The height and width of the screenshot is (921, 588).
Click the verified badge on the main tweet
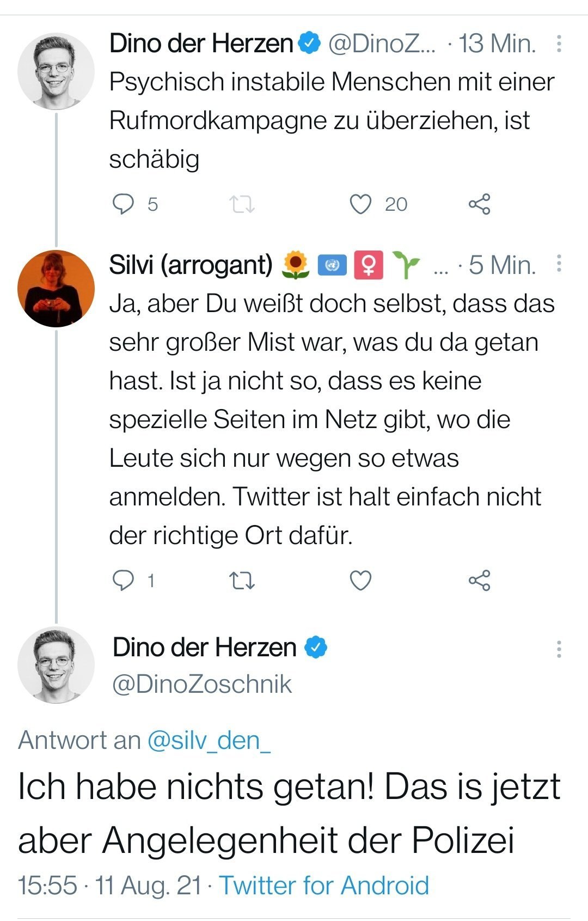(316, 647)
